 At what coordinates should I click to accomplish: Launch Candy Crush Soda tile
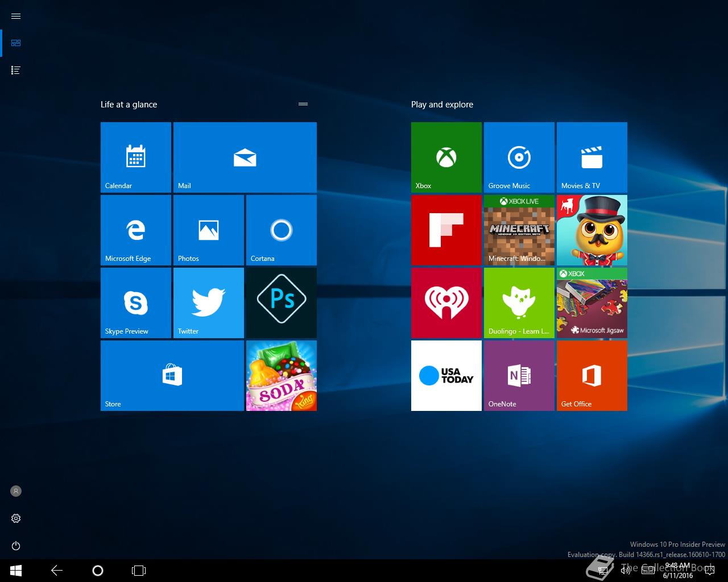point(282,376)
